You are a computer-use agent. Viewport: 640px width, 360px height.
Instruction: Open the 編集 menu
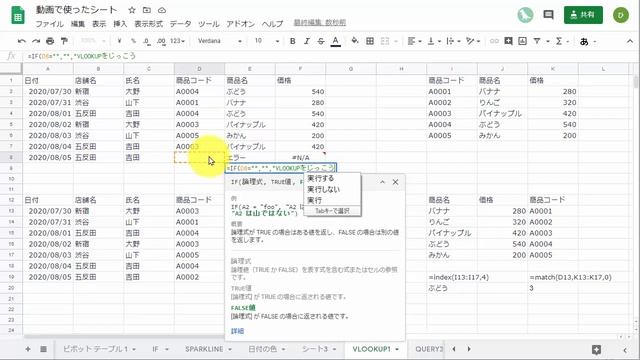(x=78, y=24)
